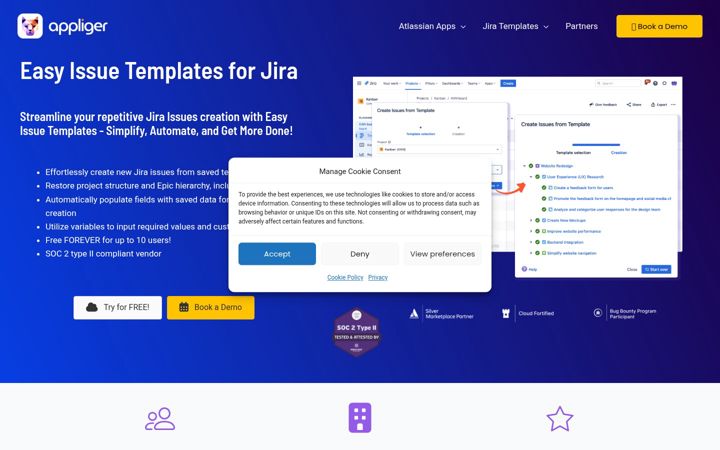Screen dimensions: 720x450
Task: Click the calendar icon on Book a Demo
Action: (184, 307)
